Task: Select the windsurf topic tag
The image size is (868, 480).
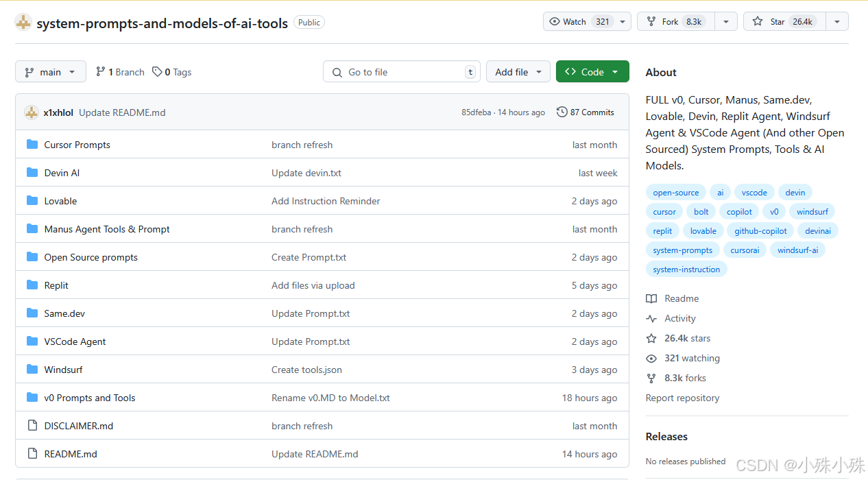Action: (x=812, y=212)
